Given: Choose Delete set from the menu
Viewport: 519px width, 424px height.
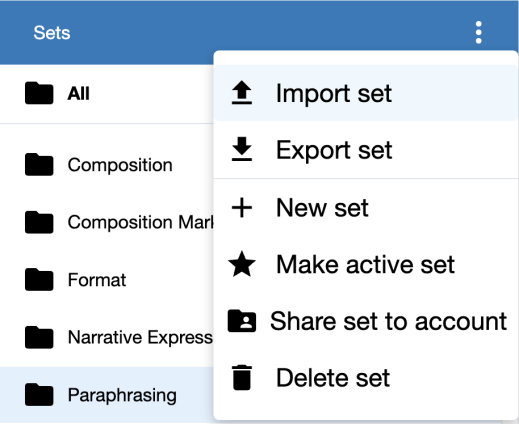Looking at the screenshot, I should pos(366,378).
